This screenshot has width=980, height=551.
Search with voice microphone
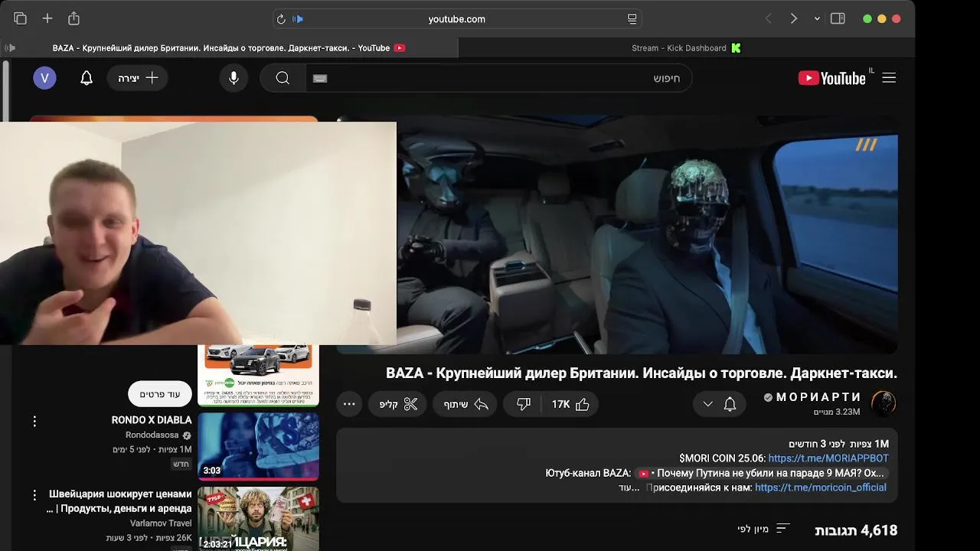234,78
